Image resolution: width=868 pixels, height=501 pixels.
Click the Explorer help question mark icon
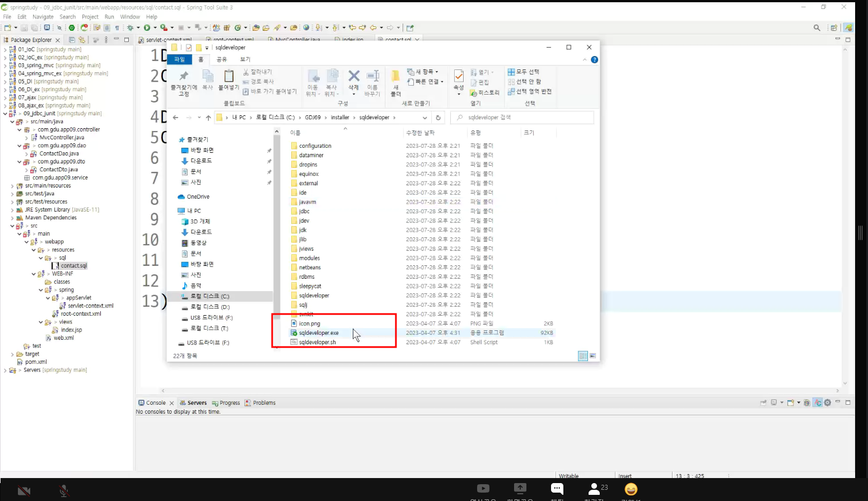[594, 60]
